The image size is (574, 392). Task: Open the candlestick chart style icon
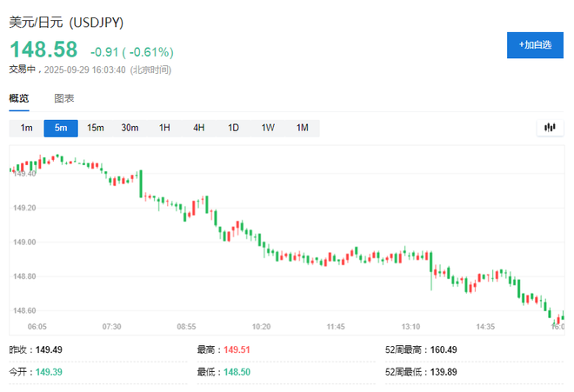tap(549, 128)
